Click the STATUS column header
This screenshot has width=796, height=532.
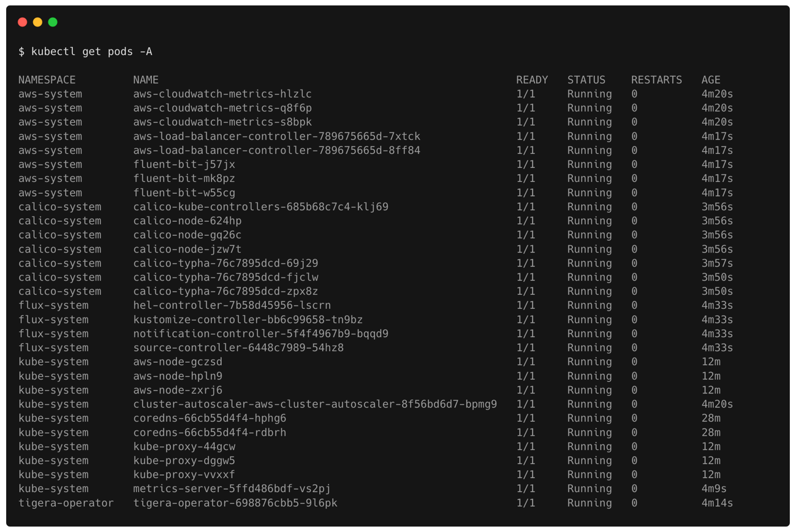[586, 80]
